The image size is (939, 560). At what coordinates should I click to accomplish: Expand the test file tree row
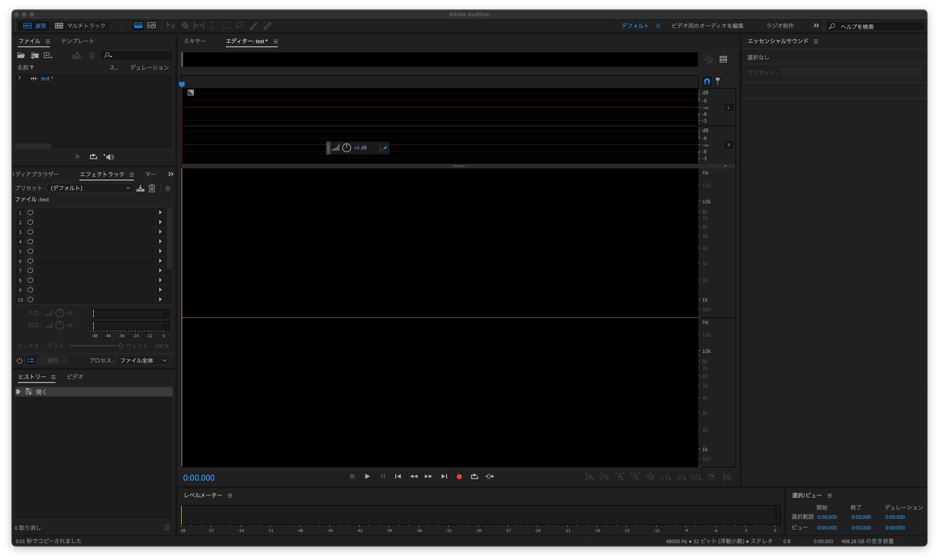[x=20, y=78]
